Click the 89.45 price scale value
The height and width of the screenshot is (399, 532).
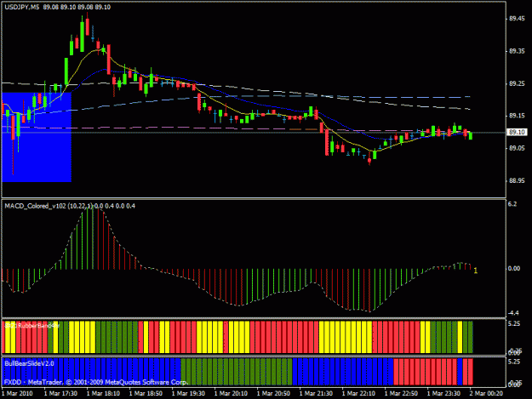click(x=517, y=19)
